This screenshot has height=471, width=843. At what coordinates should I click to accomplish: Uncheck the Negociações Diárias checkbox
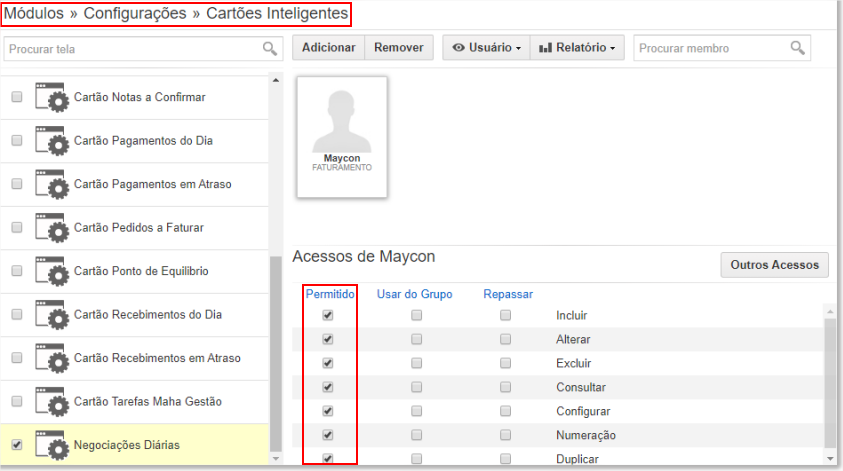click(x=17, y=445)
